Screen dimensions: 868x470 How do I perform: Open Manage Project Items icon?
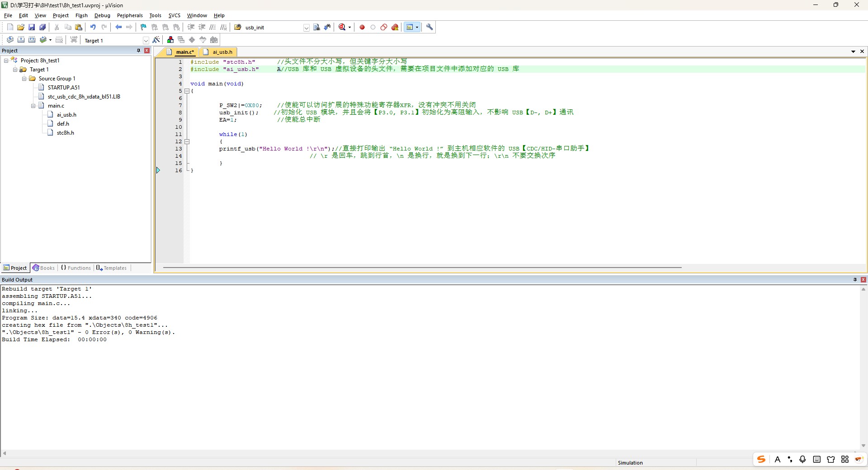click(x=170, y=40)
